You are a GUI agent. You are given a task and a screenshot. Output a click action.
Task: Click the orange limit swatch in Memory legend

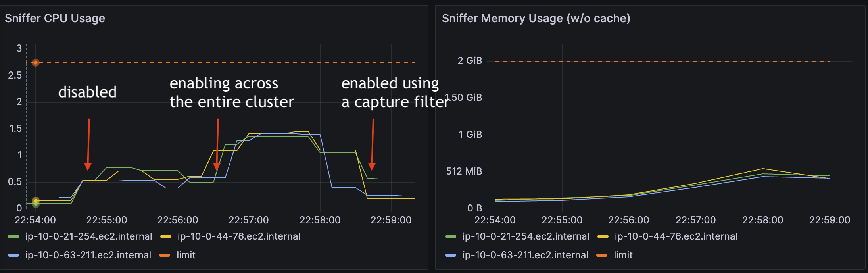pos(602,256)
